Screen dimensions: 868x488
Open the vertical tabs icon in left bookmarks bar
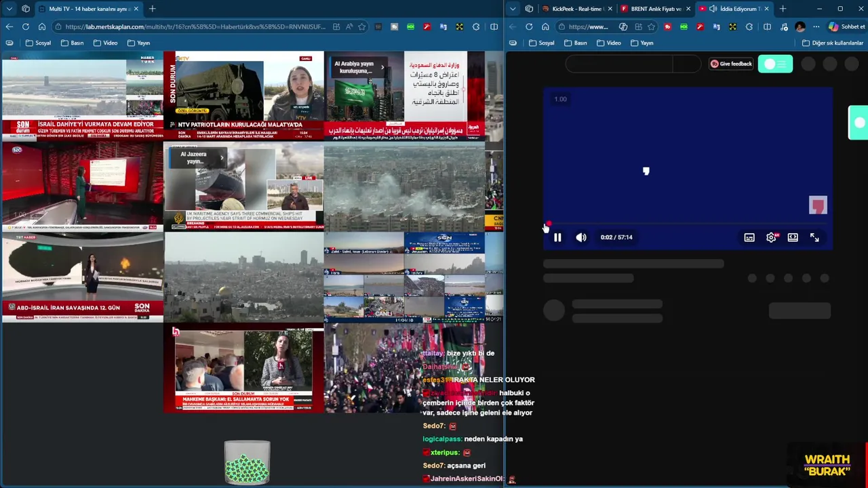(9, 43)
